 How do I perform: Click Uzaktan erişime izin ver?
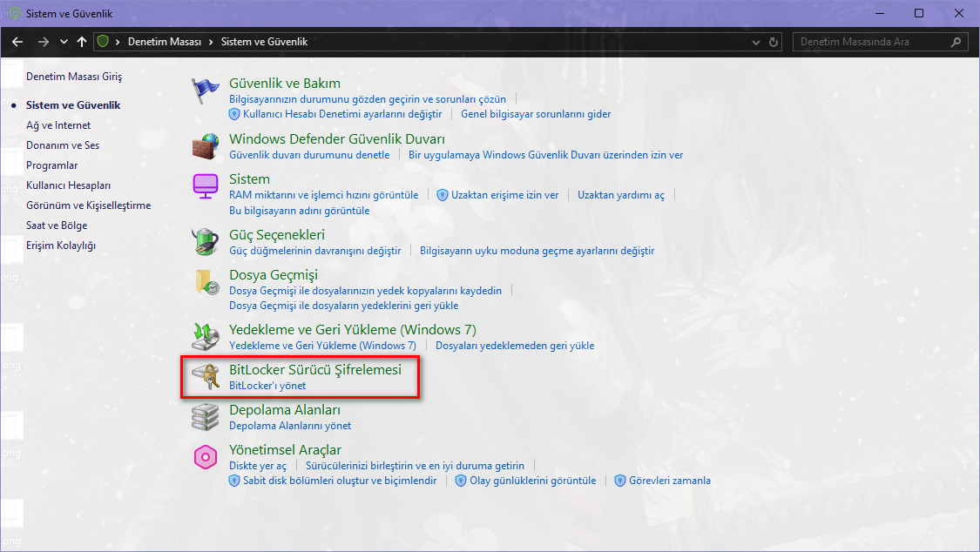click(x=504, y=195)
